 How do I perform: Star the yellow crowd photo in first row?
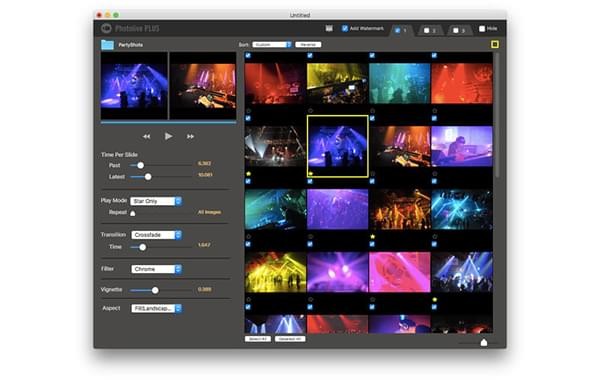310,111
